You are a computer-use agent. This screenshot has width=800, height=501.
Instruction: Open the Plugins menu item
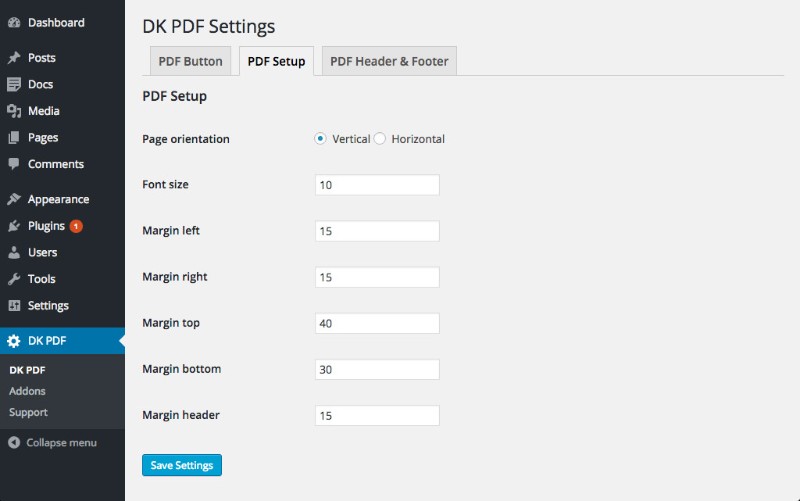[46, 226]
